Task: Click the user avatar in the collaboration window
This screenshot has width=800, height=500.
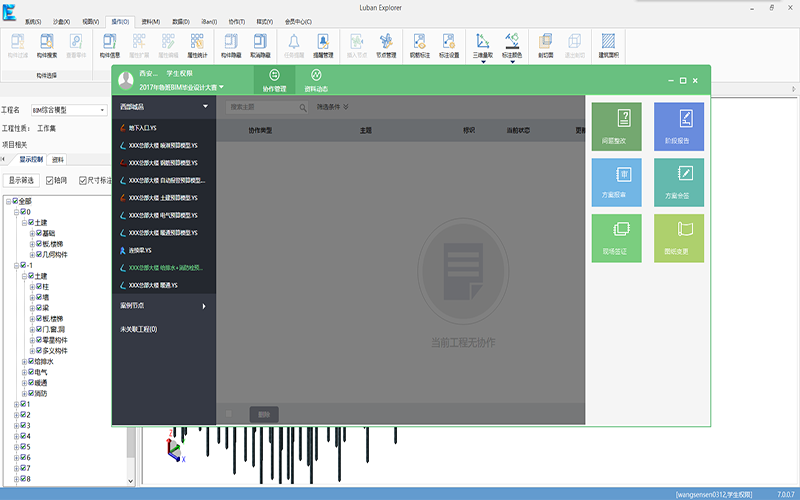Action: [126, 80]
